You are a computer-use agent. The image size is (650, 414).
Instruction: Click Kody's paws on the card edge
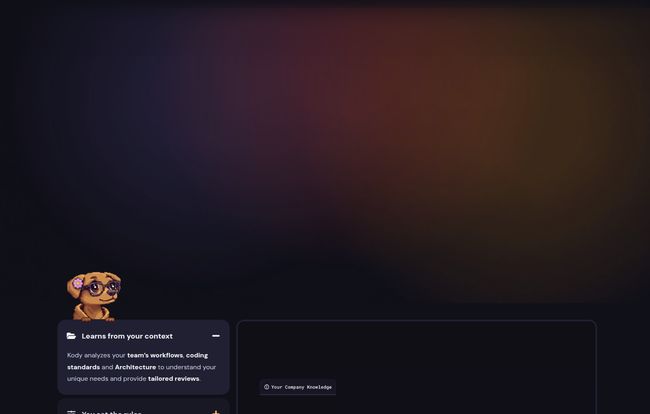94,319
